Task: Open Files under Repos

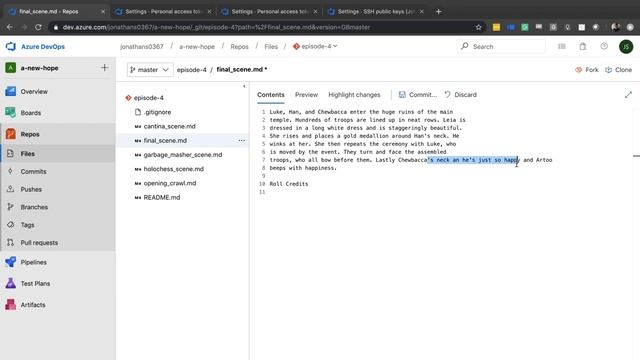Action: (x=27, y=153)
